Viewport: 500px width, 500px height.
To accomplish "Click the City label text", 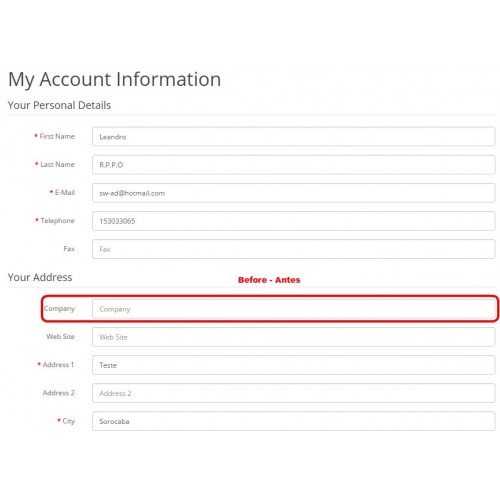I will click(69, 421).
